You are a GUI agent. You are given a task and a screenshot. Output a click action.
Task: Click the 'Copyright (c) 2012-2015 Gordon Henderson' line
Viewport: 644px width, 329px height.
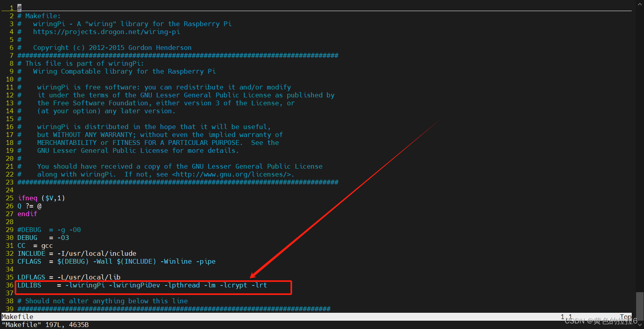112,48
